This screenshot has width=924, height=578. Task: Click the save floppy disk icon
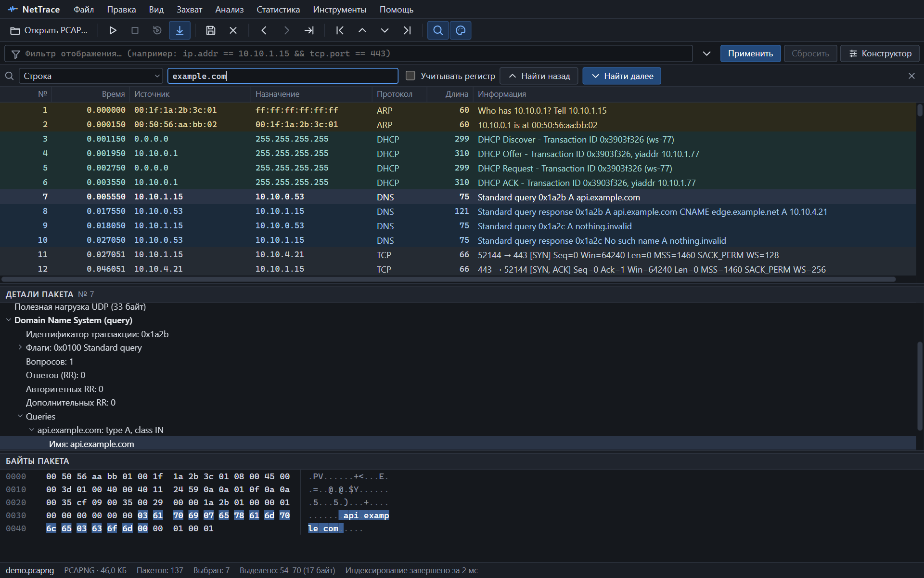pyautogui.click(x=210, y=30)
